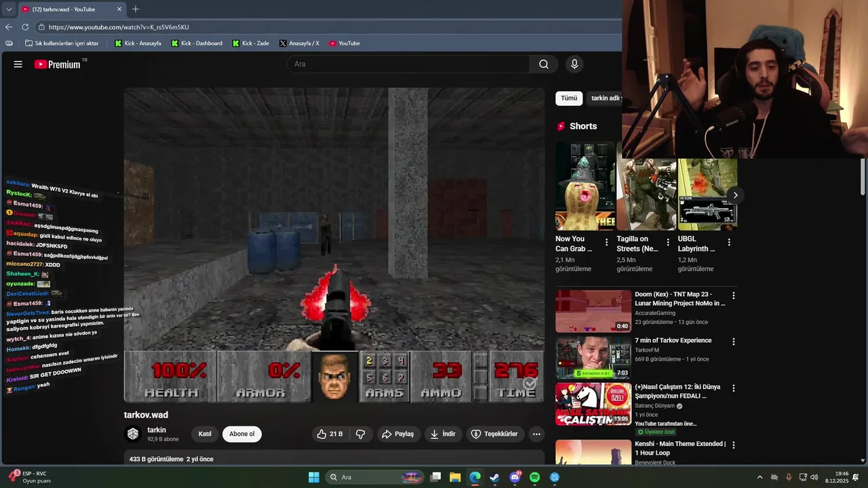Click taskbar microphone tray icon
The image size is (868, 488).
pyautogui.click(x=789, y=477)
